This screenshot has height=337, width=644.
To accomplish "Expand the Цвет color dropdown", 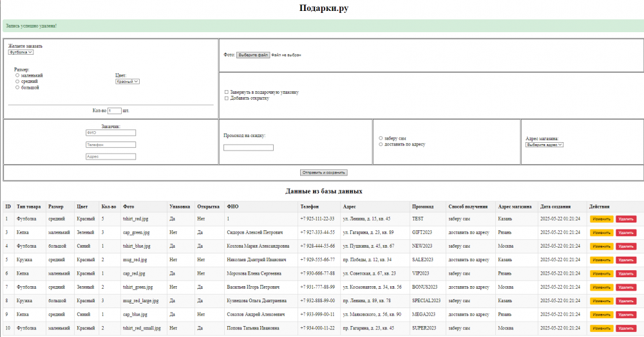I will click(x=128, y=81).
